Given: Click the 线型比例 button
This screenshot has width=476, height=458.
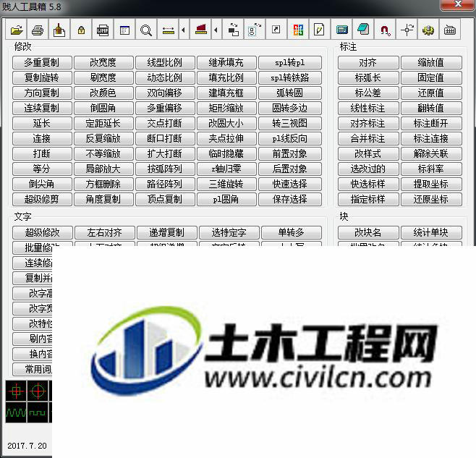Looking at the screenshot, I should [x=165, y=62].
